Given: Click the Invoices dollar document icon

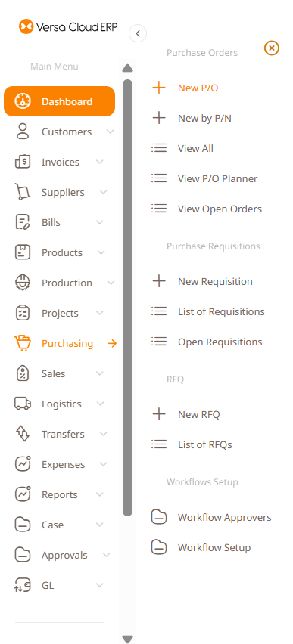Looking at the screenshot, I should tap(23, 162).
